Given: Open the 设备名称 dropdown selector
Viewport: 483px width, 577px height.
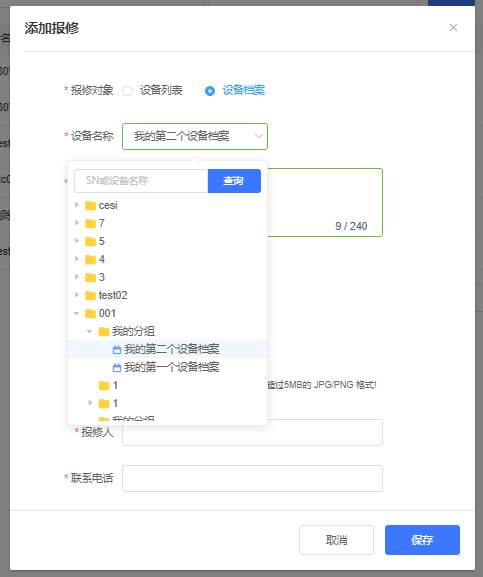Looking at the screenshot, I should [x=195, y=137].
